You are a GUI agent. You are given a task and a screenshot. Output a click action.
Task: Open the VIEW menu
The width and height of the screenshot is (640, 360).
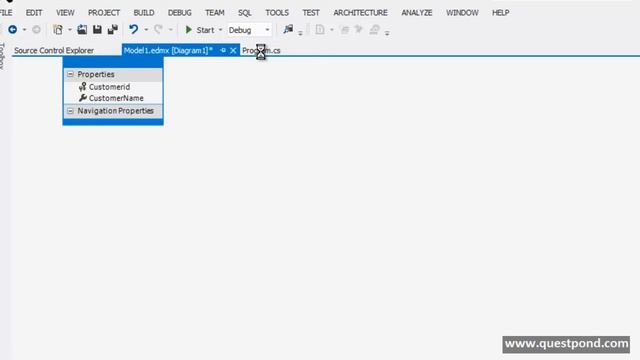65,13
